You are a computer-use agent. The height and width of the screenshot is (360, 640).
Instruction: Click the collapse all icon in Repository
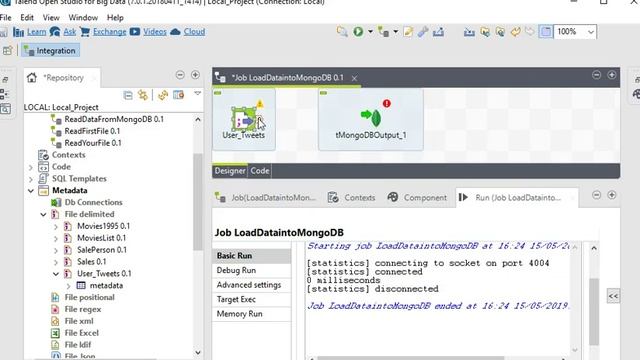(x=128, y=95)
